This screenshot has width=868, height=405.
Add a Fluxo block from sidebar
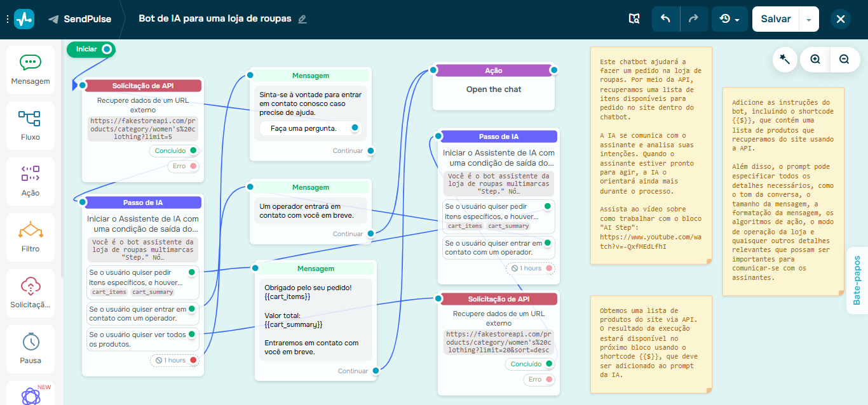tap(31, 126)
